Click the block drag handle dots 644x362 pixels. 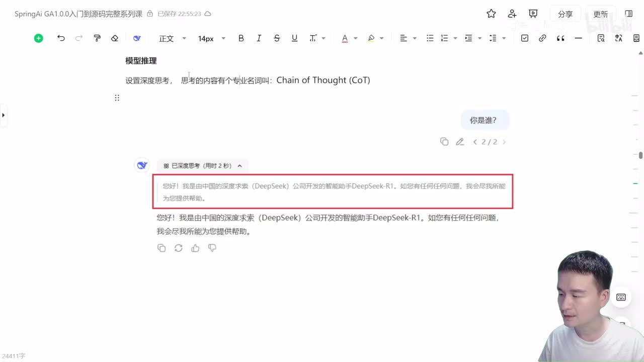tap(117, 98)
